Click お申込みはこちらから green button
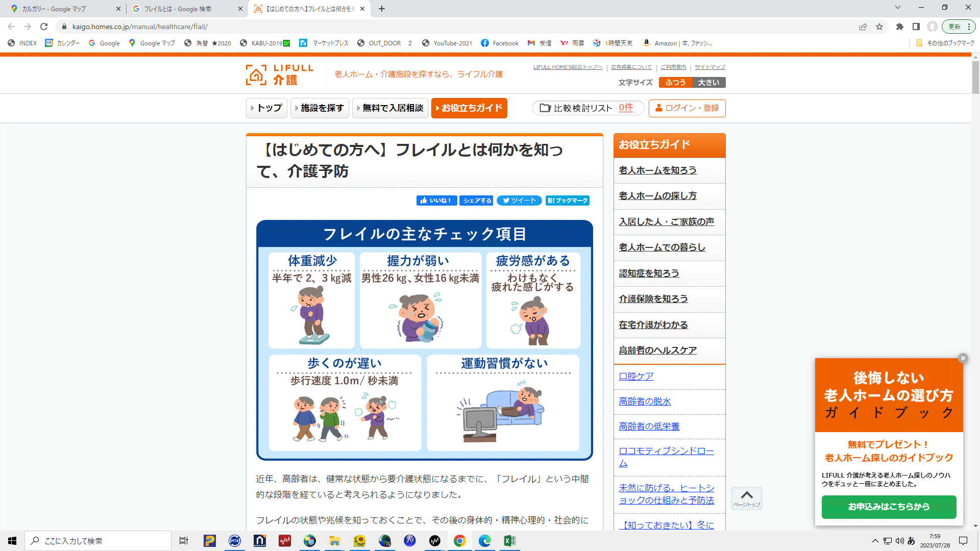980x551 pixels. (889, 507)
